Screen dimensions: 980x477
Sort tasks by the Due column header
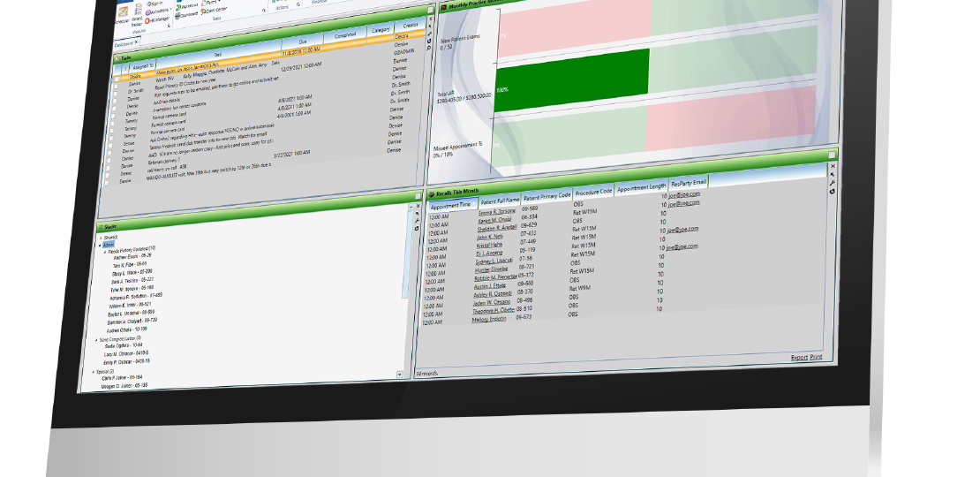coord(303,42)
